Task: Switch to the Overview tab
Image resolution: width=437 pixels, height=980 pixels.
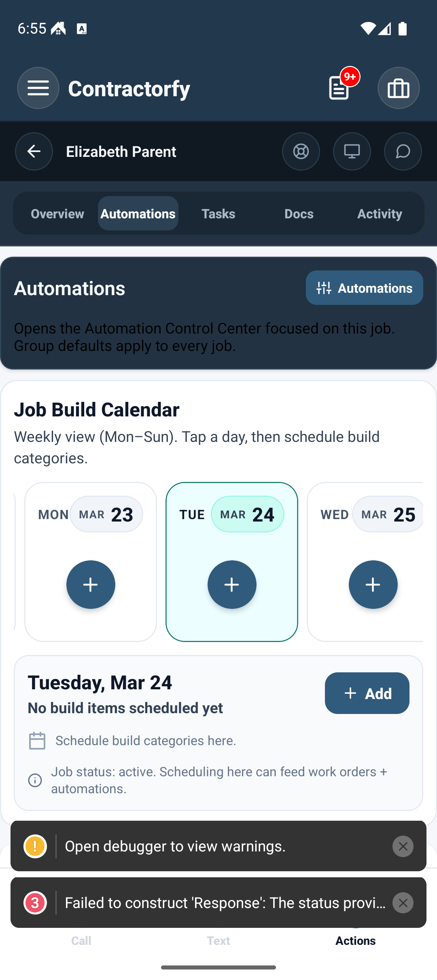Action: coord(57,213)
